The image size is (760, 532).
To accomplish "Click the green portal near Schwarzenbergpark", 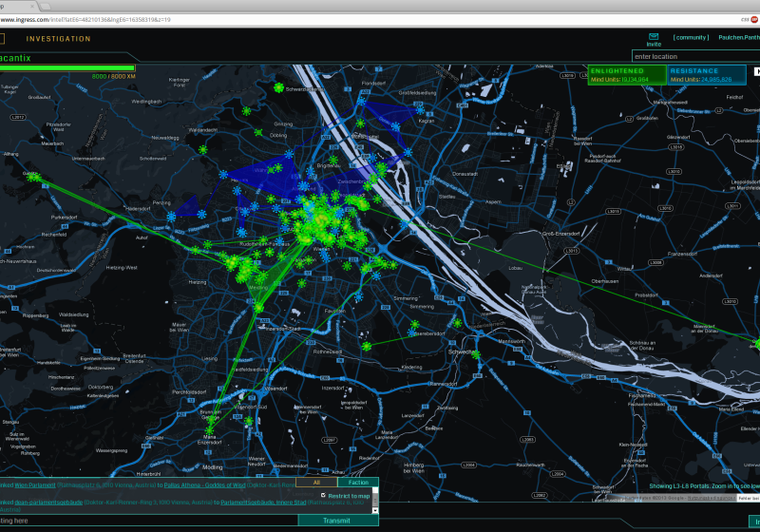I will tap(278, 87).
